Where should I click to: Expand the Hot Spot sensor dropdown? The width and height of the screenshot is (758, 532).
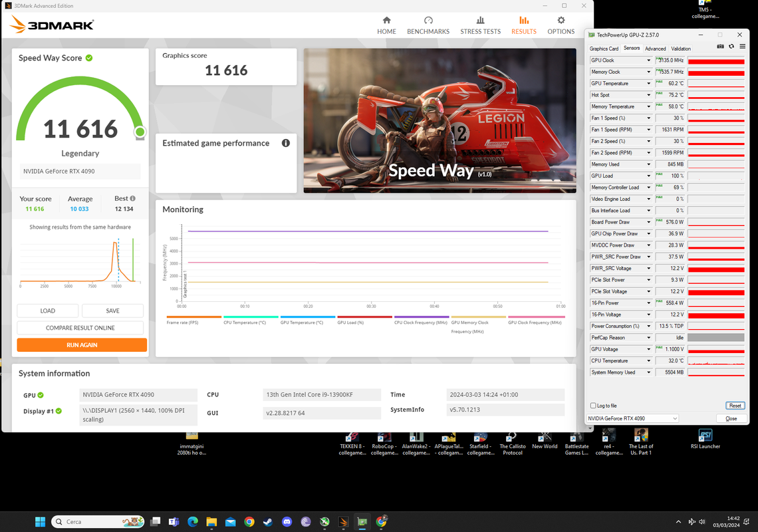click(649, 95)
